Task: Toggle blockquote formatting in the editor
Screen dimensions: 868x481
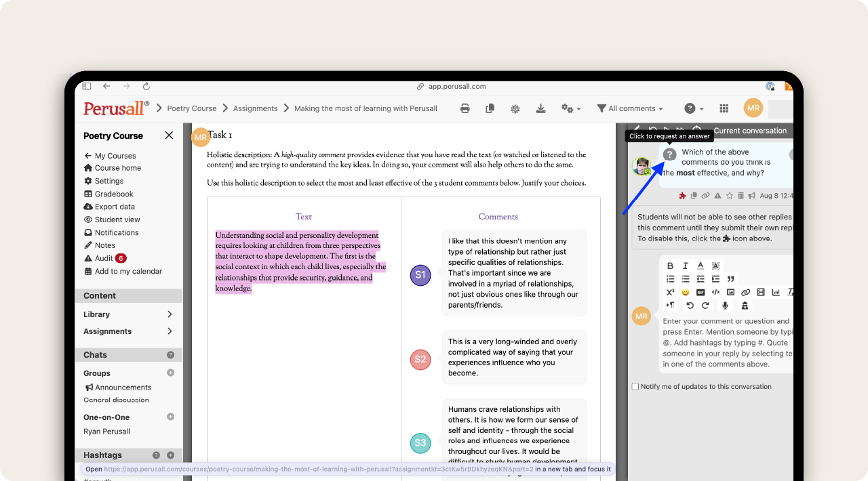Action: [731, 279]
